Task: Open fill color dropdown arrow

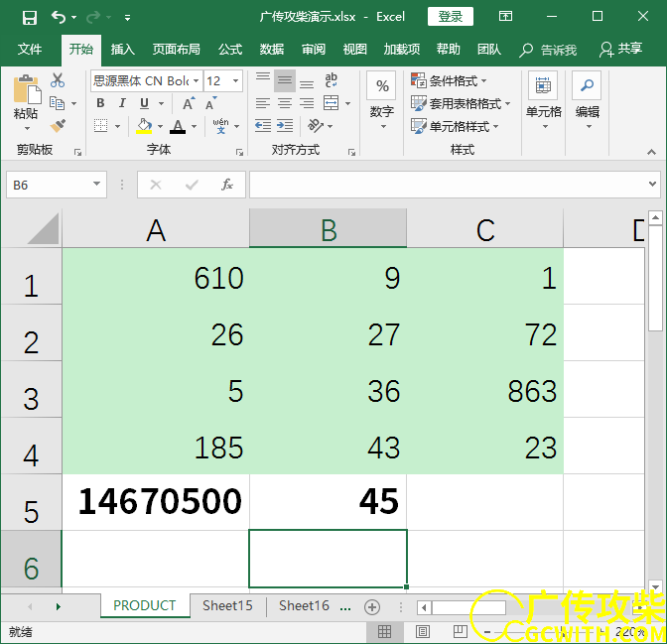Action: tap(161, 126)
